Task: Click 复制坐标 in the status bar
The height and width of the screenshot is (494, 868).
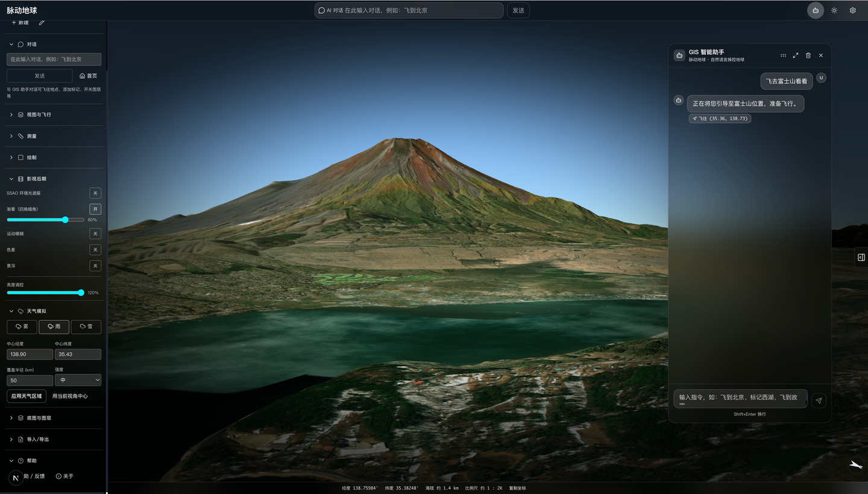Action: point(517,488)
